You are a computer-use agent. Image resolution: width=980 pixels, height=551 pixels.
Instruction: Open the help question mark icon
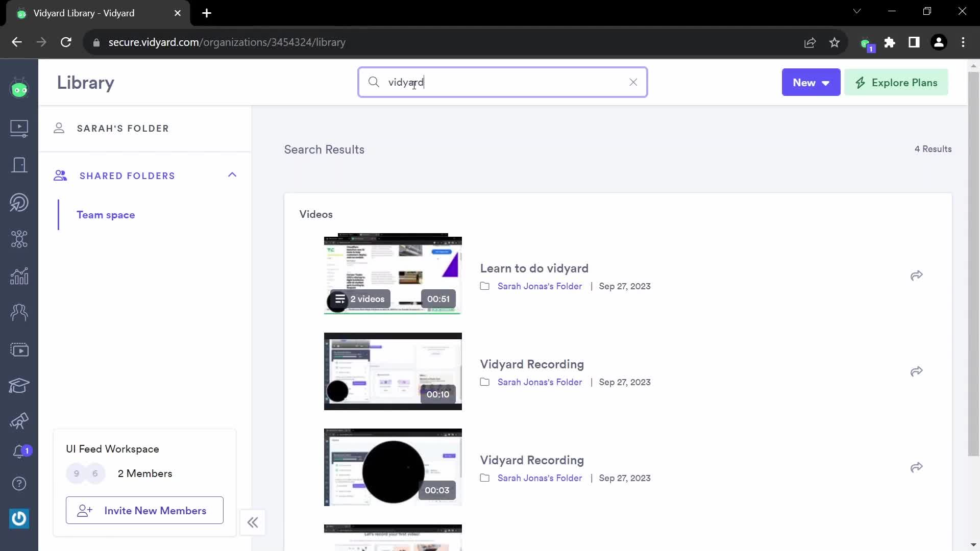tap(19, 484)
